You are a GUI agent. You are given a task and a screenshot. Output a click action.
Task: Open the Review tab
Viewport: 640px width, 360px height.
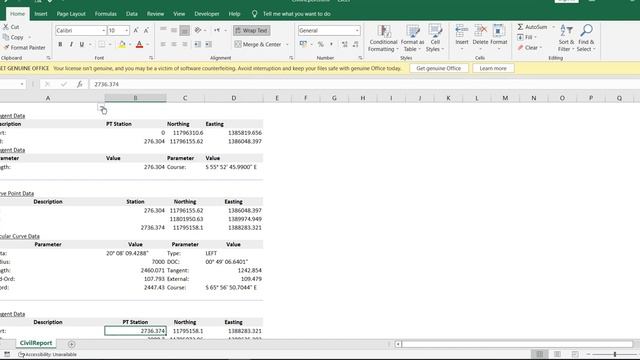156,14
